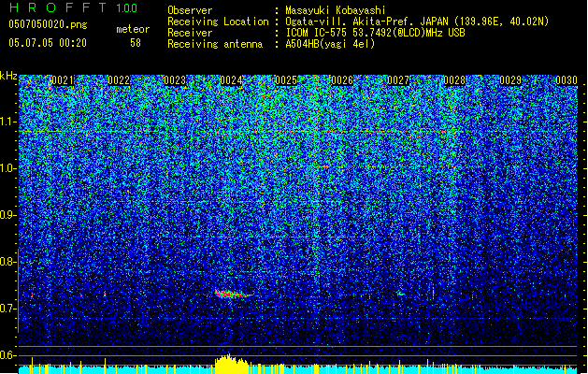
Task: Click the small echo just right of 0027
Action: [x=400, y=294]
